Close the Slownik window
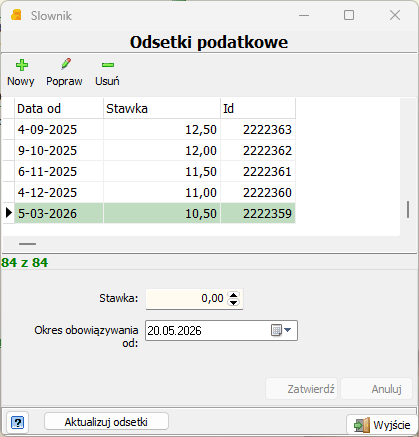The height and width of the screenshot is (437, 419). pos(395,15)
